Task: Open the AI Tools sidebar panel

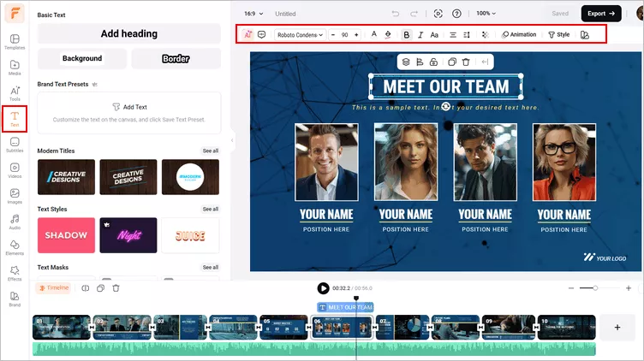Action: (x=15, y=93)
